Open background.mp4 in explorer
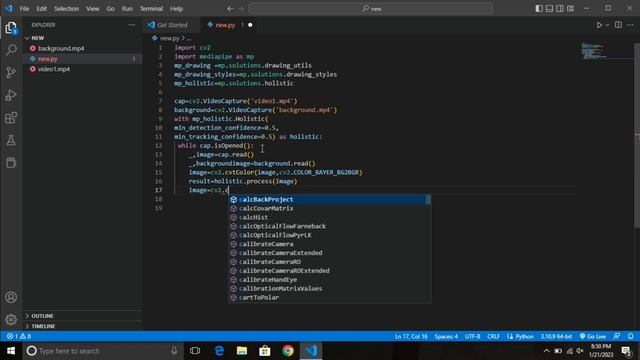640x360 pixels. [82, 48]
